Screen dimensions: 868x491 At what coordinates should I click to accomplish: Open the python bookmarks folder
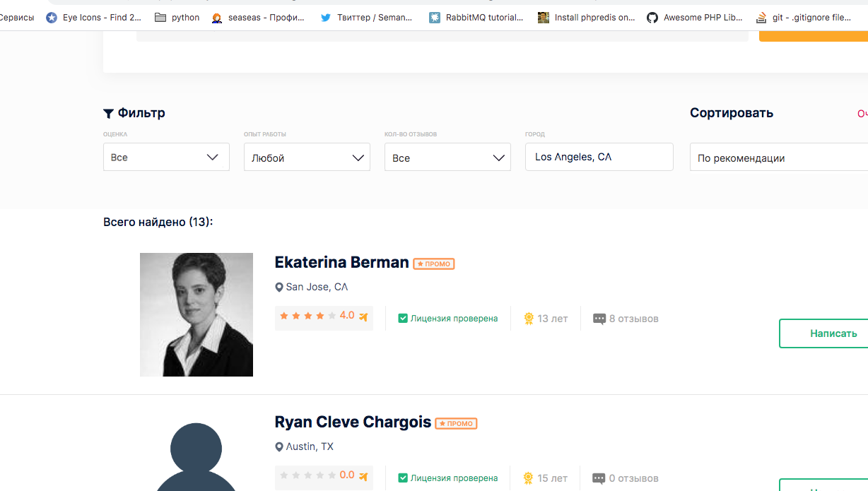click(x=177, y=18)
